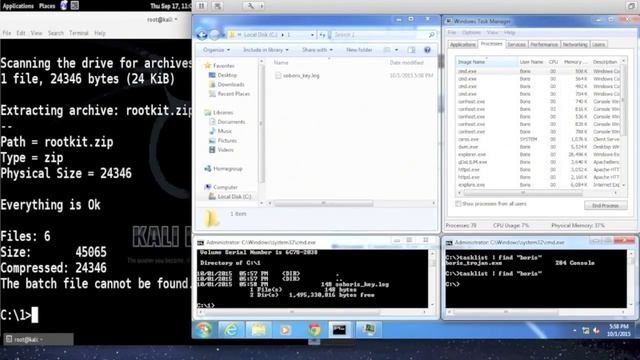
Task: Click the Explorer forward arrow button
Action: coord(215,35)
